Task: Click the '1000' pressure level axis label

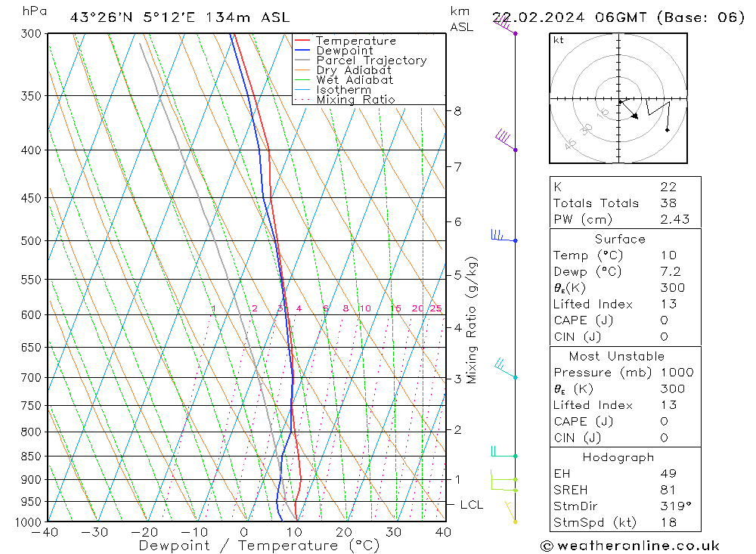Action: 29,522
